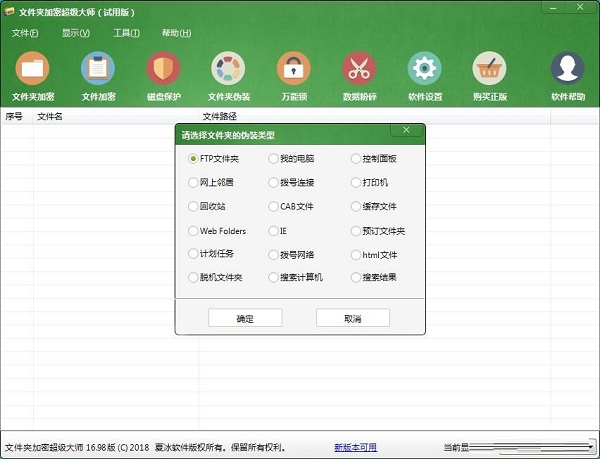Minimize the main application window

(554, 7)
